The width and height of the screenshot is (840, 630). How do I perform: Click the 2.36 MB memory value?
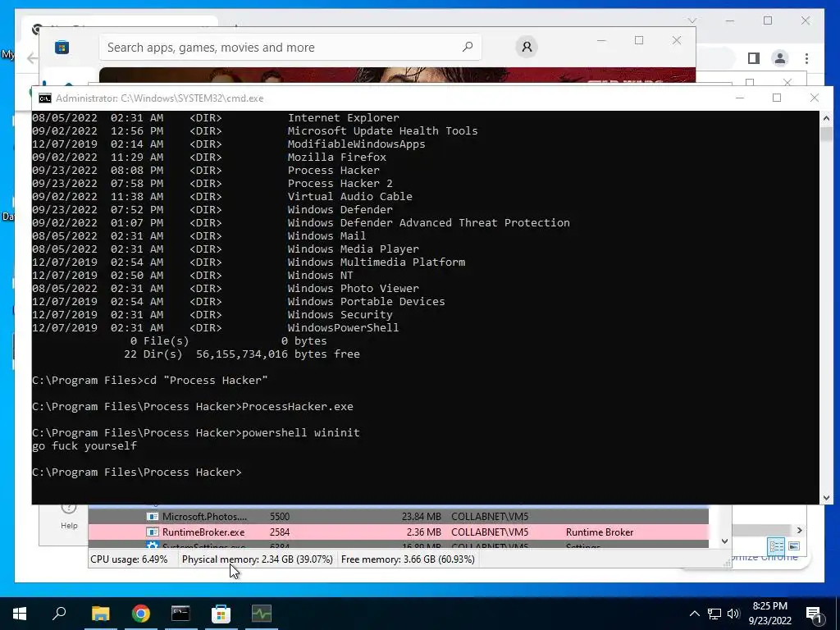point(423,532)
